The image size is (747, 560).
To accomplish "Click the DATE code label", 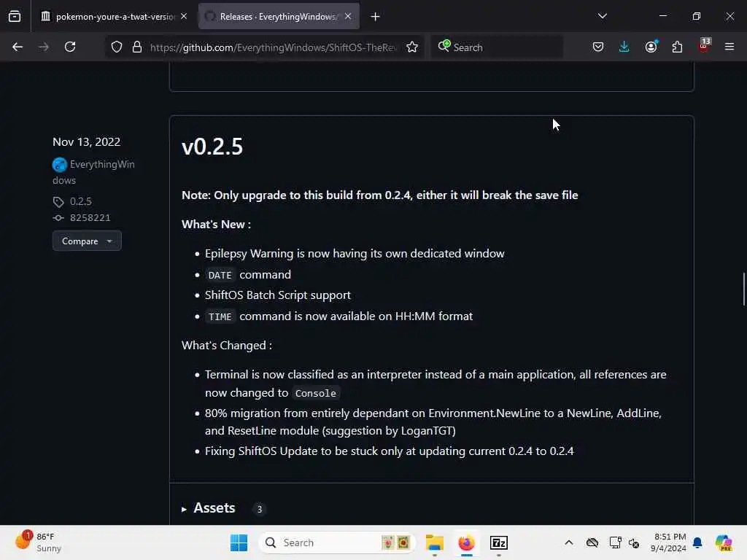I will coord(220,275).
